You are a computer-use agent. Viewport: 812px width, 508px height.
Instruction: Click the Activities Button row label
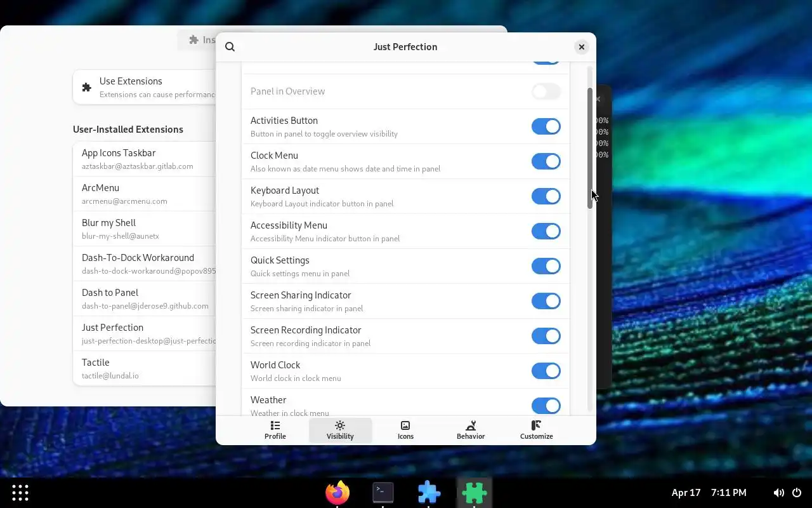coord(284,121)
